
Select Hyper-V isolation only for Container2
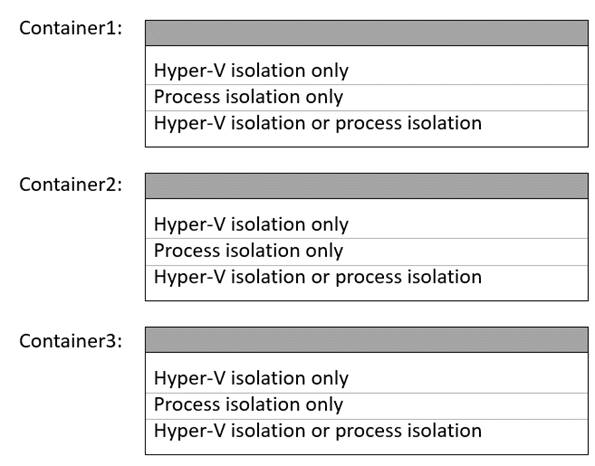[x=367, y=225]
